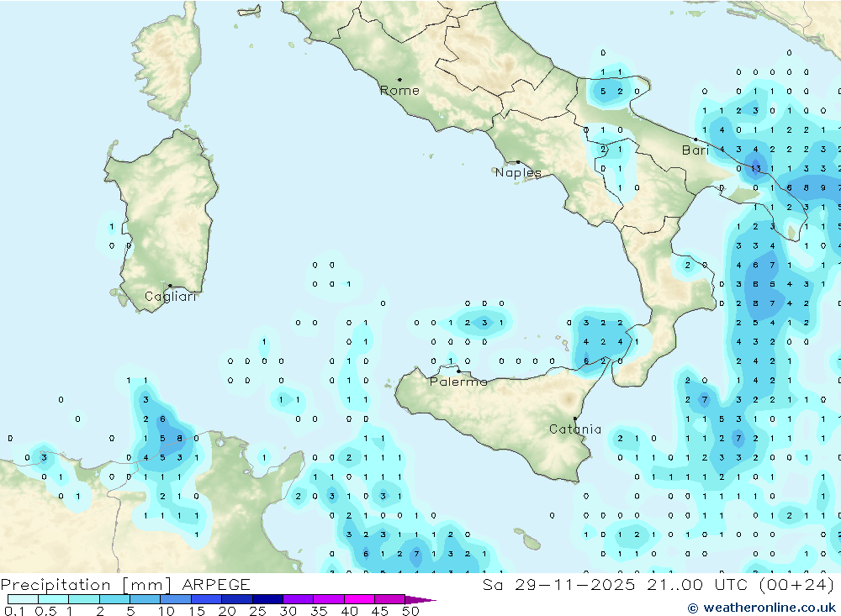Select the legend swatch between 0.1 and 0.5
This screenshot has height=616, width=841.
coord(23,599)
